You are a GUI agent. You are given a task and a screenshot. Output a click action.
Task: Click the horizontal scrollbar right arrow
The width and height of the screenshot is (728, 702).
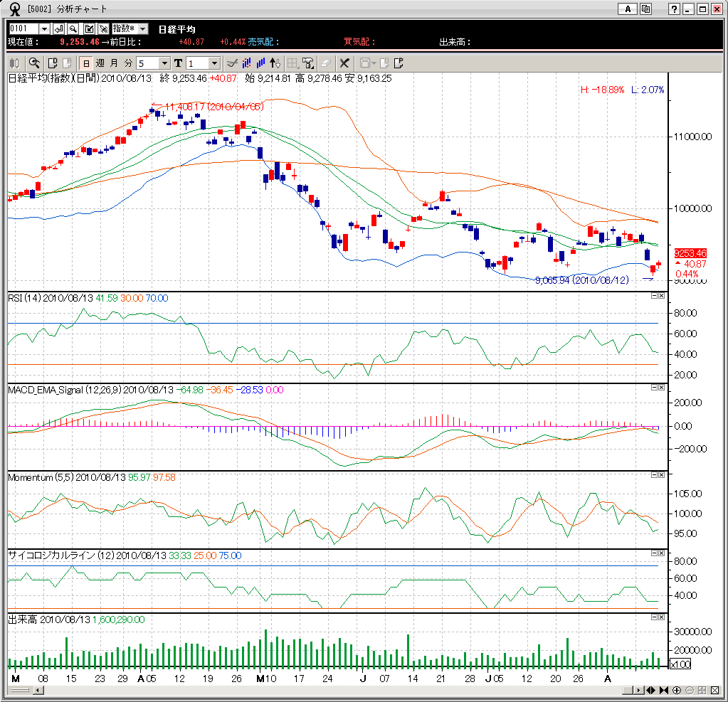[x=638, y=690]
